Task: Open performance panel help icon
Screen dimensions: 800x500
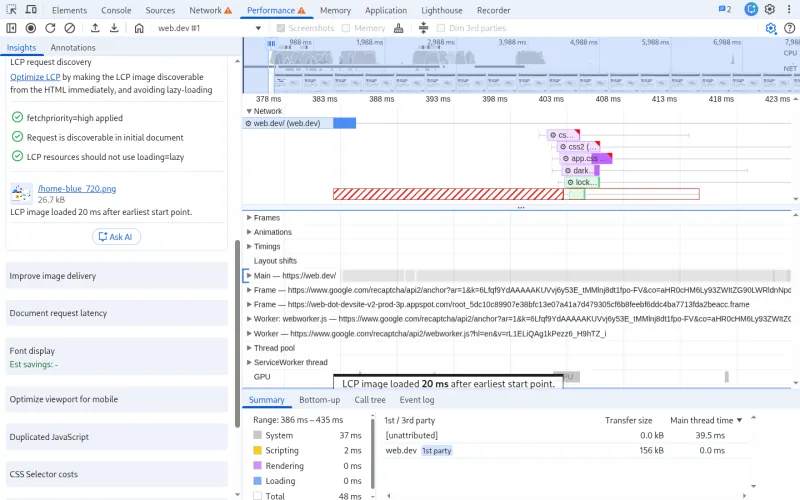Action: (x=789, y=28)
